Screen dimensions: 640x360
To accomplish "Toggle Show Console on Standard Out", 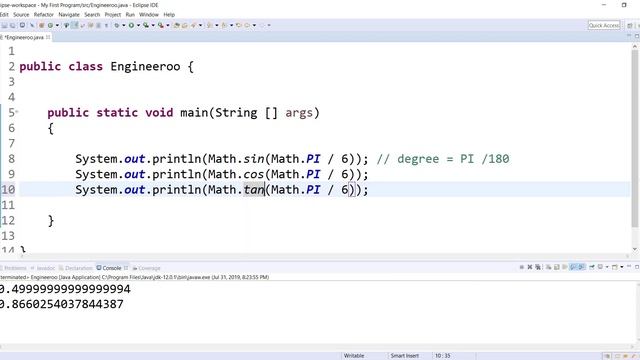I will pyautogui.click(x=573, y=267).
